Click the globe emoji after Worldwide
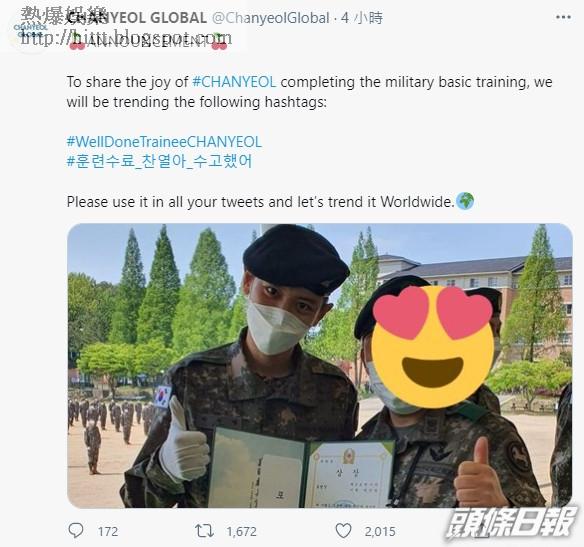The image size is (584, 547). (465, 201)
